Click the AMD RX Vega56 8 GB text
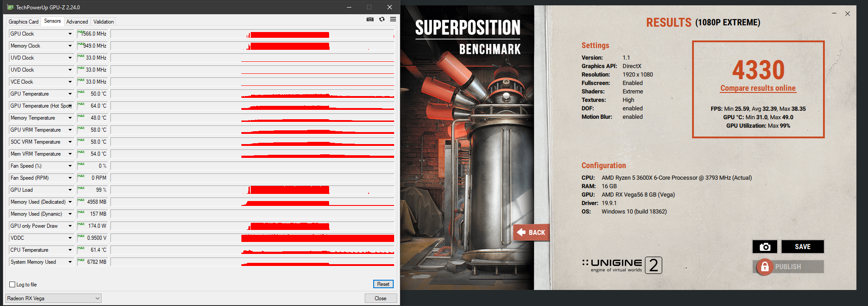 point(638,195)
